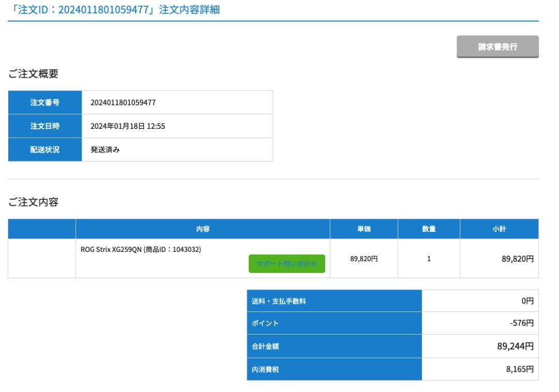Click the 内容 column header
This screenshot has height=392, width=559.
pyautogui.click(x=203, y=229)
